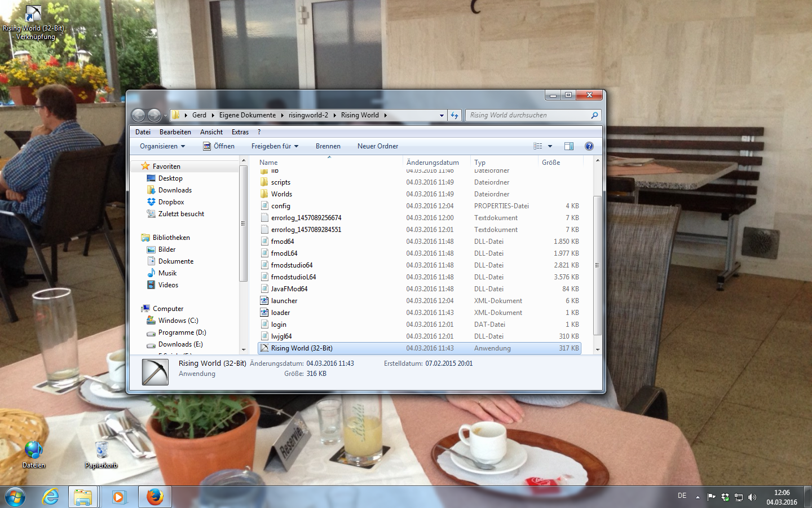The width and height of the screenshot is (812, 508).
Task: Open the Explorer help icon
Action: [x=589, y=146]
